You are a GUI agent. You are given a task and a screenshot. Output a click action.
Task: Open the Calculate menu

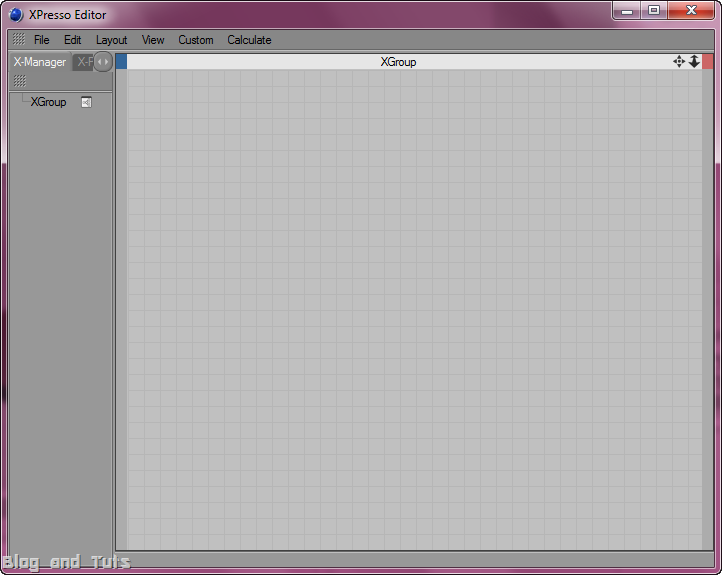tap(249, 40)
